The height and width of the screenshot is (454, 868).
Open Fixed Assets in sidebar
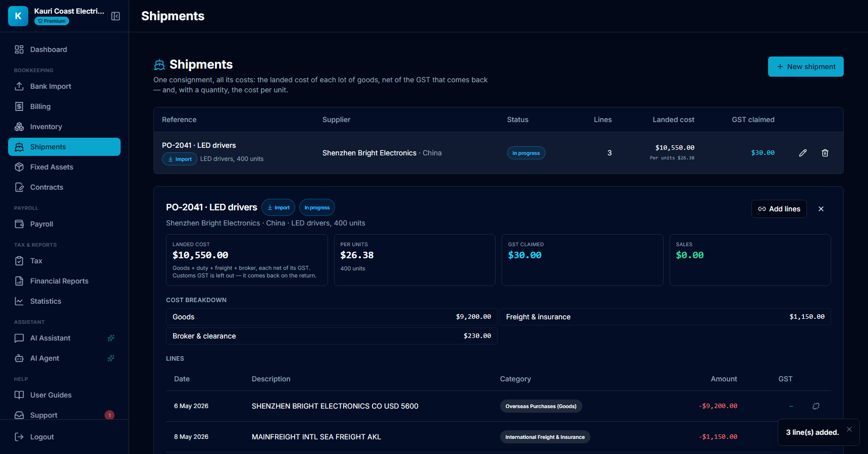[64, 167]
